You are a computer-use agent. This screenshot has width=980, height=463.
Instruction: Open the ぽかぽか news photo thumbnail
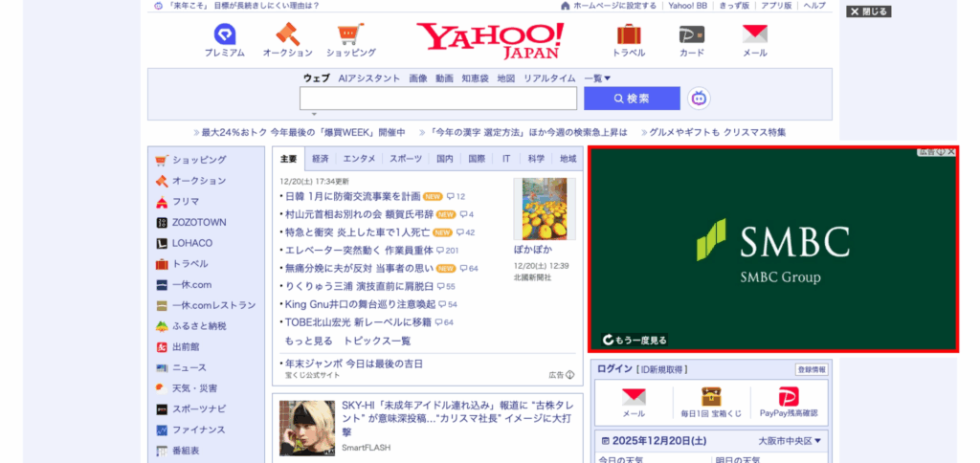(545, 209)
